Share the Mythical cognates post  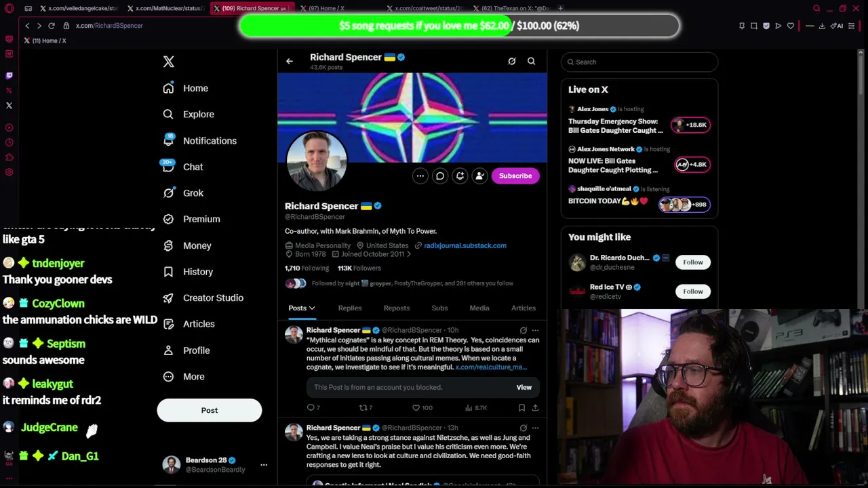click(535, 407)
